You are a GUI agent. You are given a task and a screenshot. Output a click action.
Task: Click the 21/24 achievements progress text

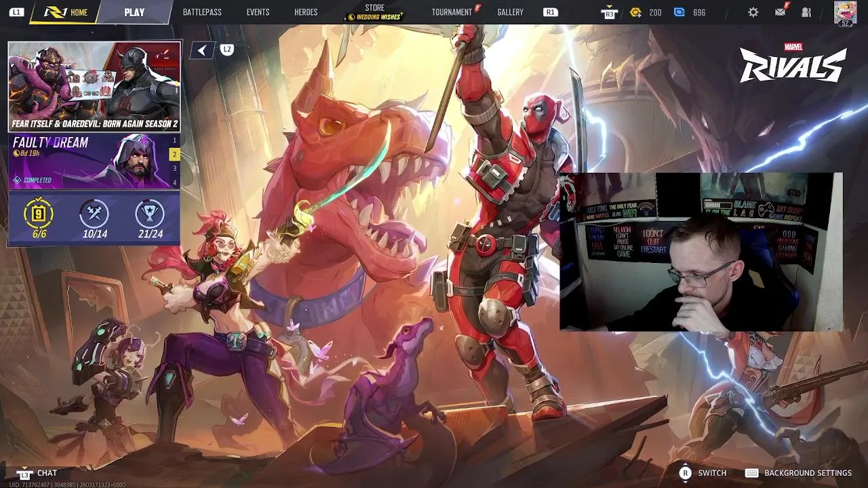[151, 234]
